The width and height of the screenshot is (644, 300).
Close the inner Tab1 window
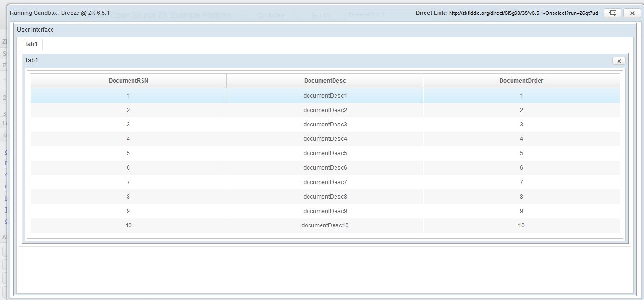619,61
